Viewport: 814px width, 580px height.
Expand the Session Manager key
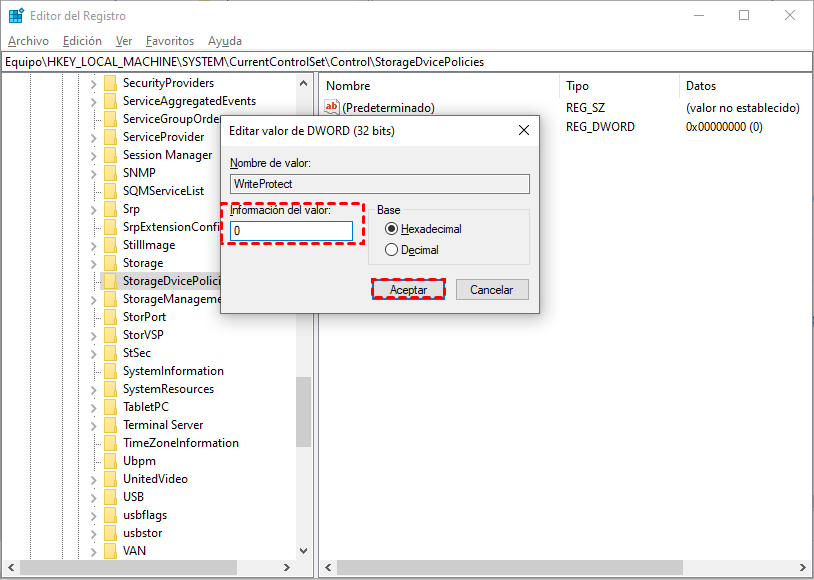pos(93,156)
